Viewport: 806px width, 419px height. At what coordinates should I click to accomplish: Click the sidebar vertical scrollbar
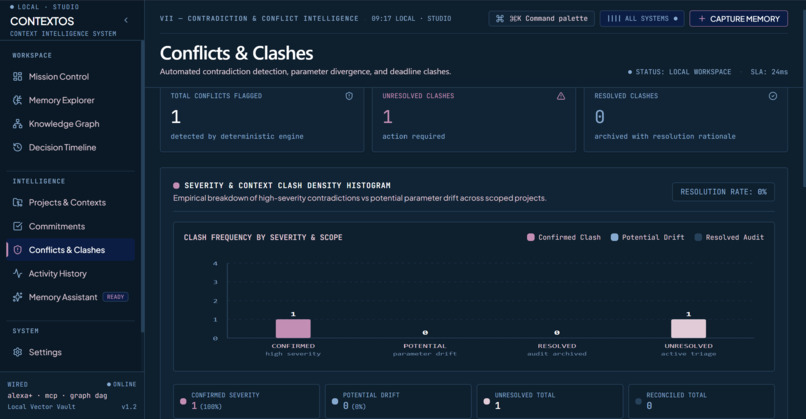(x=142, y=187)
